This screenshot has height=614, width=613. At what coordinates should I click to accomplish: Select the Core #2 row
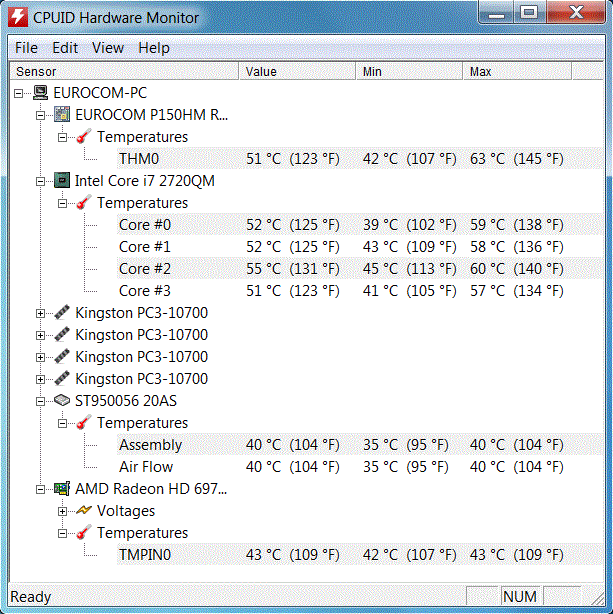(360, 269)
